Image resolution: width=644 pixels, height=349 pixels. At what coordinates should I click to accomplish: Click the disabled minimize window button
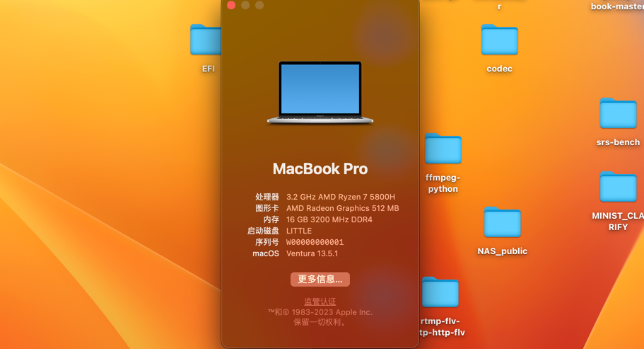tap(245, 5)
